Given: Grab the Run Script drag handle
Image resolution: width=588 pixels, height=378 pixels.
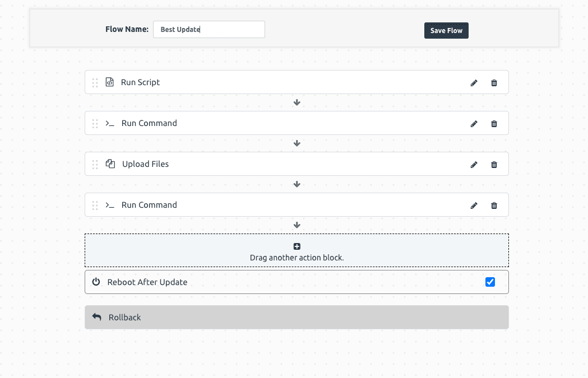Looking at the screenshot, I should pyautogui.click(x=95, y=82).
